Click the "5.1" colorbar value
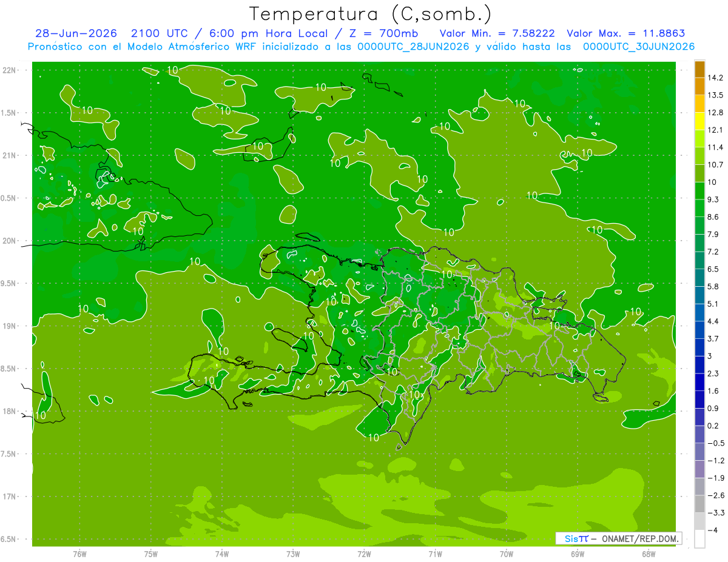The height and width of the screenshot is (562, 728). pos(713,304)
